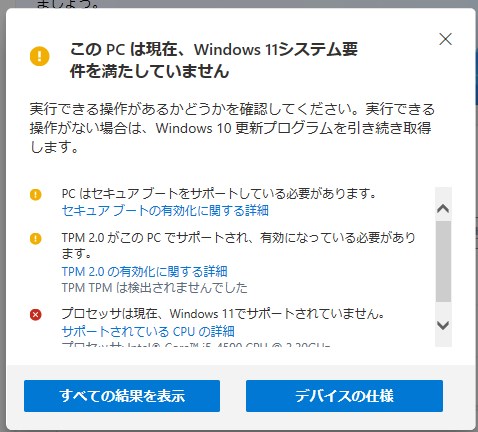Click すべての結果を表示 button
This screenshot has width=478, height=432.
click(x=122, y=396)
